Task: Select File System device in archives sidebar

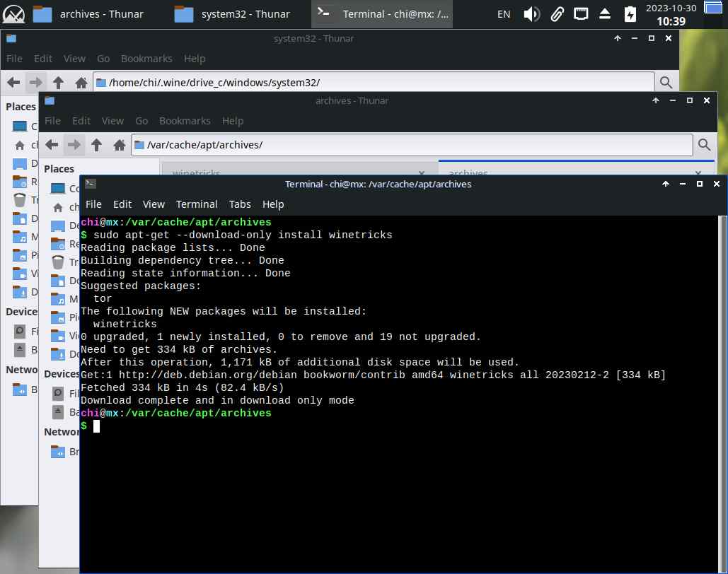Action: click(x=64, y=394)
